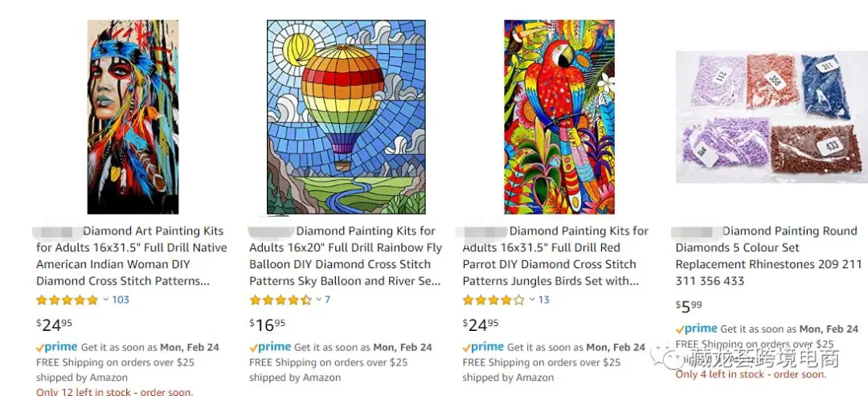Click the Prime badge under the $5.99 price
Viewport: 868px width, 396px height.
(697, 329)
